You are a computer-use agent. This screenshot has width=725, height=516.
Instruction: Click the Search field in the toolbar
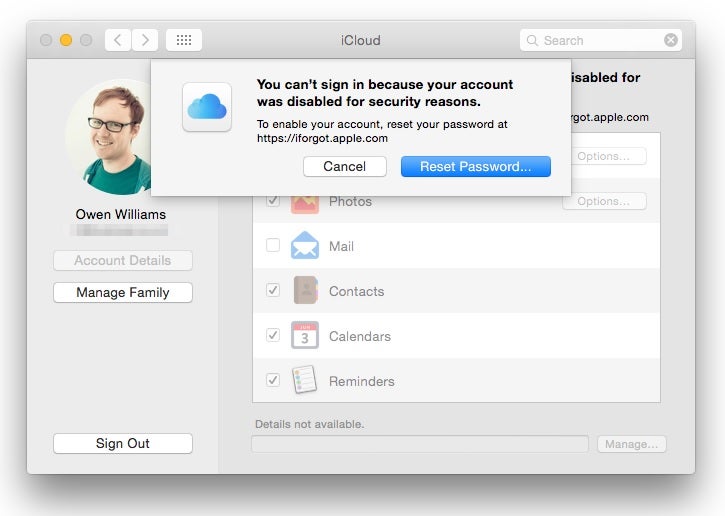[600, 40]
